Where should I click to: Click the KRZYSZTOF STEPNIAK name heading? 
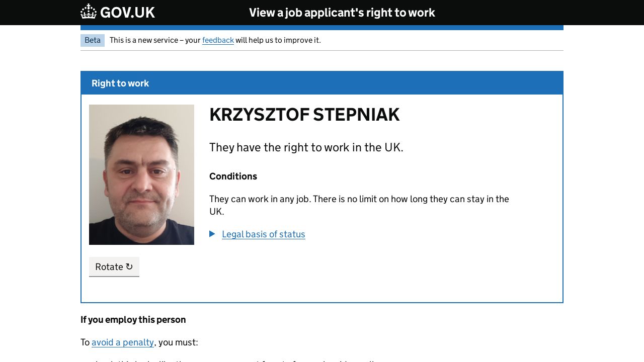click(x=304, y=115)
